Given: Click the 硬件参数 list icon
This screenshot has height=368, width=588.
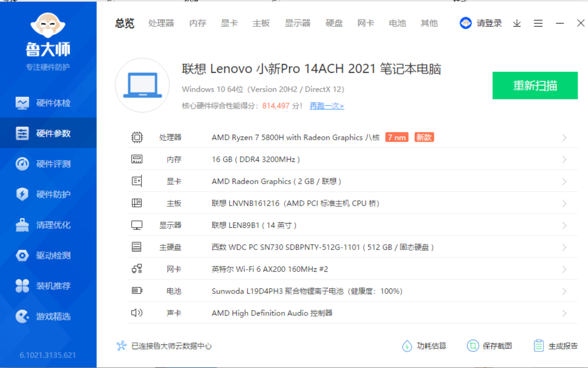Looking at the screenshot, I should (22, 133).
